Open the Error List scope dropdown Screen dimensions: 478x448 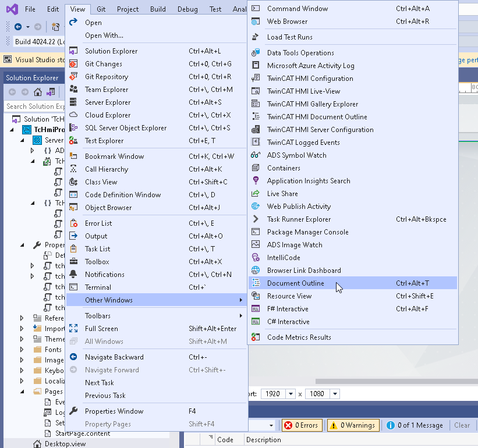coord(271,425)
